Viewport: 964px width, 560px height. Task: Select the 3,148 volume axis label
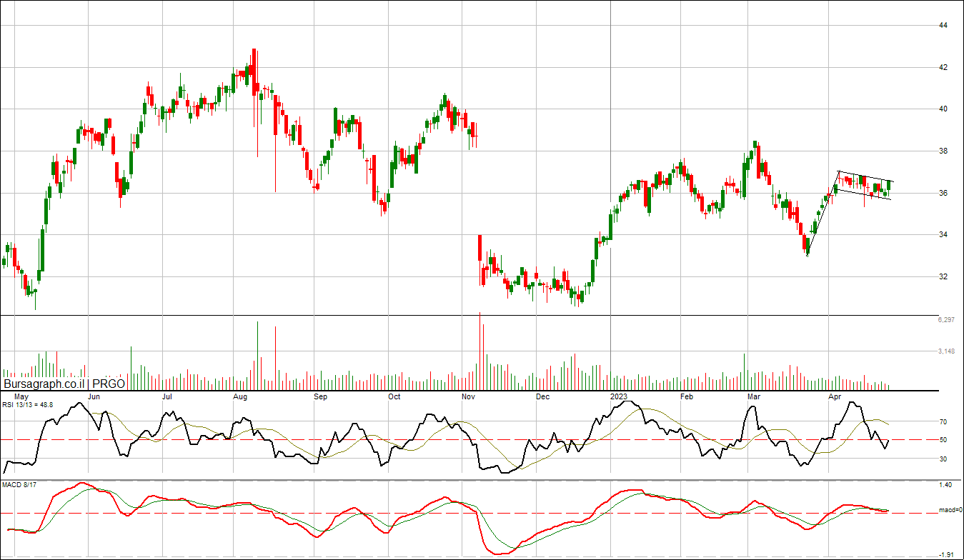click(946, 351)
